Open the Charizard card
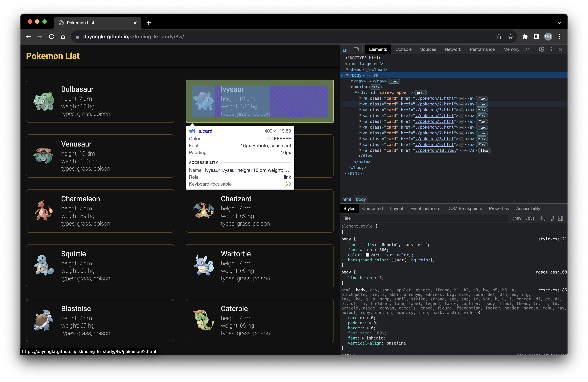Image resolution: width=588 pixels, height=382 pixels. point(260,211)
